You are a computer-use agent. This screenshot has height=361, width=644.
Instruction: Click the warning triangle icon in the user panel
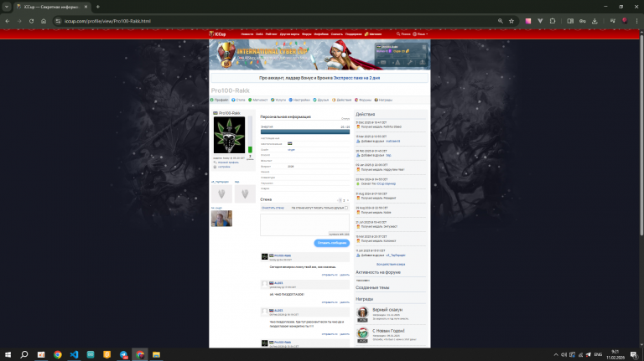coord(397,62)
